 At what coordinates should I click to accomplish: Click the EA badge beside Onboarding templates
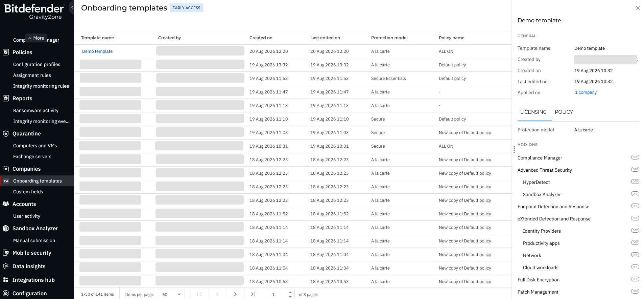6,181
